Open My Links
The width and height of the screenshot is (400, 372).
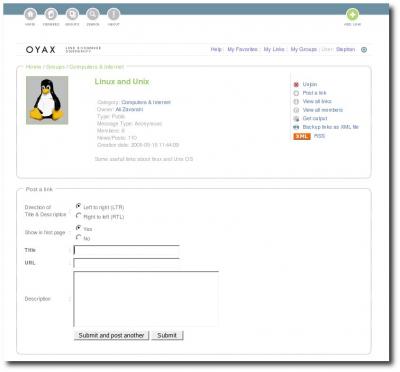(x=274, y=49)
